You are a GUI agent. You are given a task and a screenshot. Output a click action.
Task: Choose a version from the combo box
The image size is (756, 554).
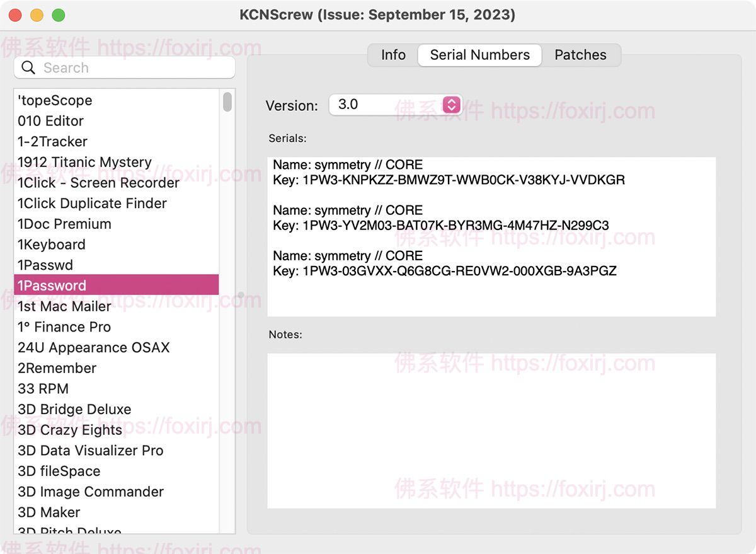396,105
